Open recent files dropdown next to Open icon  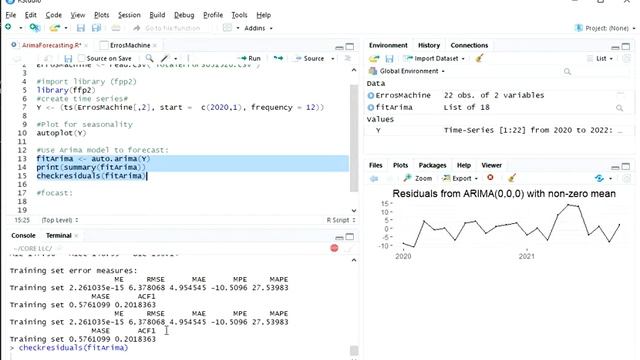point(66,28)
